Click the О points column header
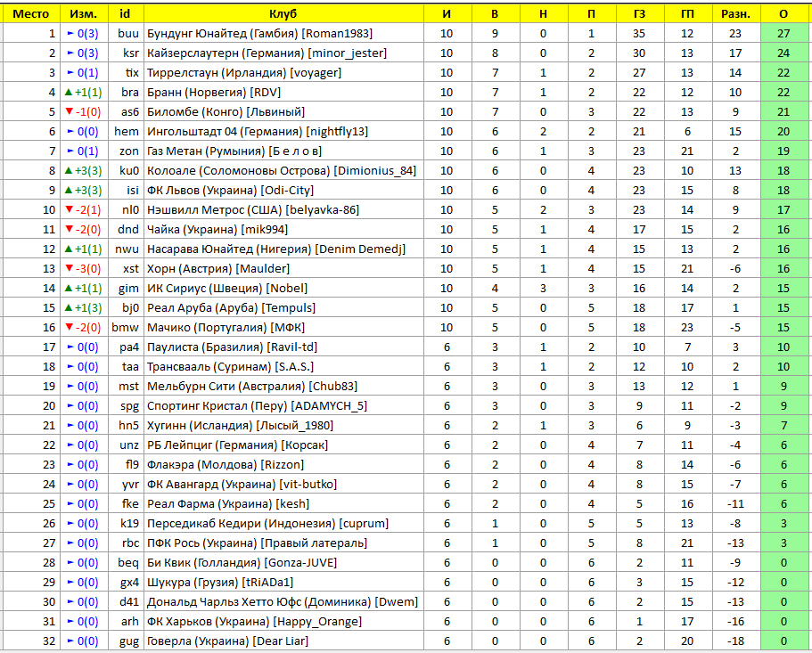812x653 pixels. coord(784,14)
